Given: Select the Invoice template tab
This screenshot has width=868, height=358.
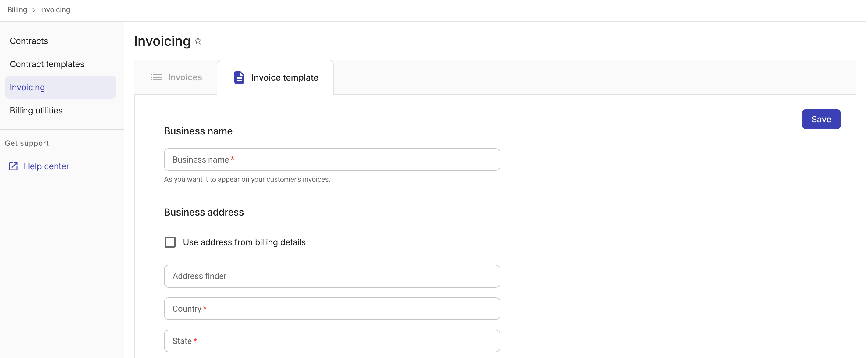Looking at the screenshot, I should point(275,77).
